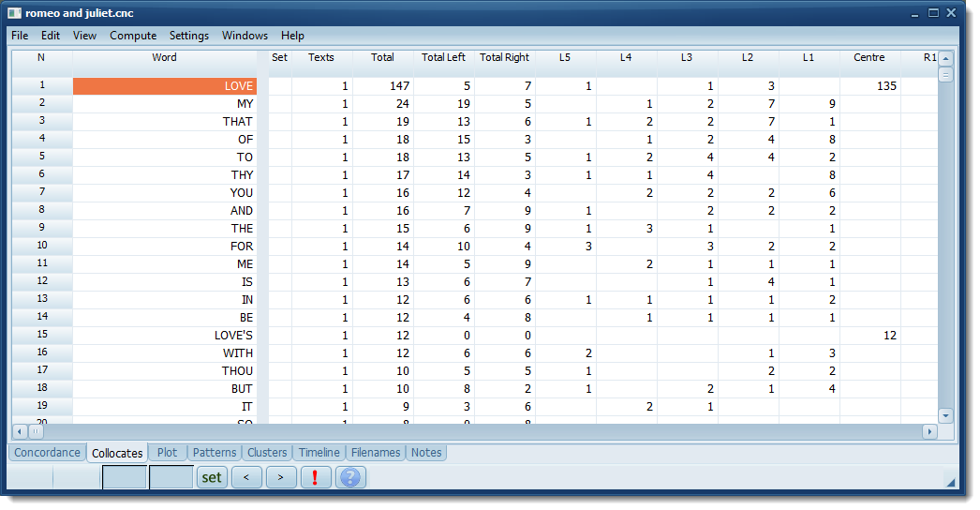980x510 pixels.
Task: Open help with the blue question mark
Action: coord(349,477)
